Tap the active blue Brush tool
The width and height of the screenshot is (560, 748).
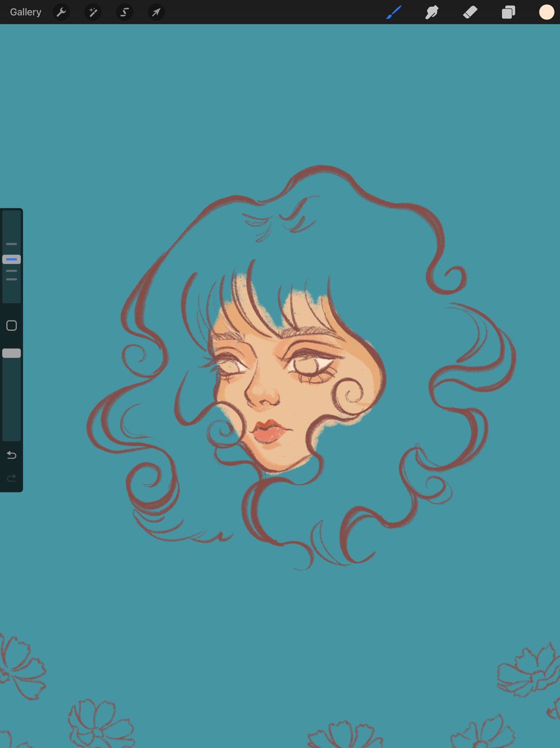pos(393,12)
